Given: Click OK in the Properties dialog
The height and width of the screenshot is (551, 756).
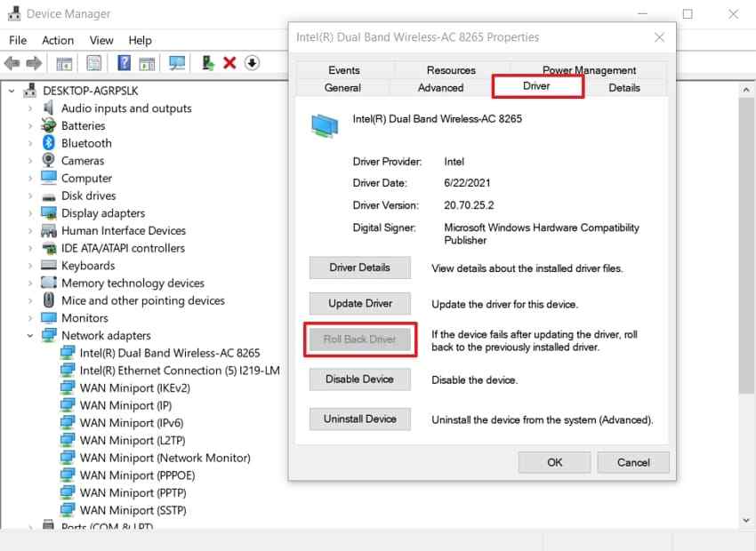Looking at the screenshot, I should point(554,462).
